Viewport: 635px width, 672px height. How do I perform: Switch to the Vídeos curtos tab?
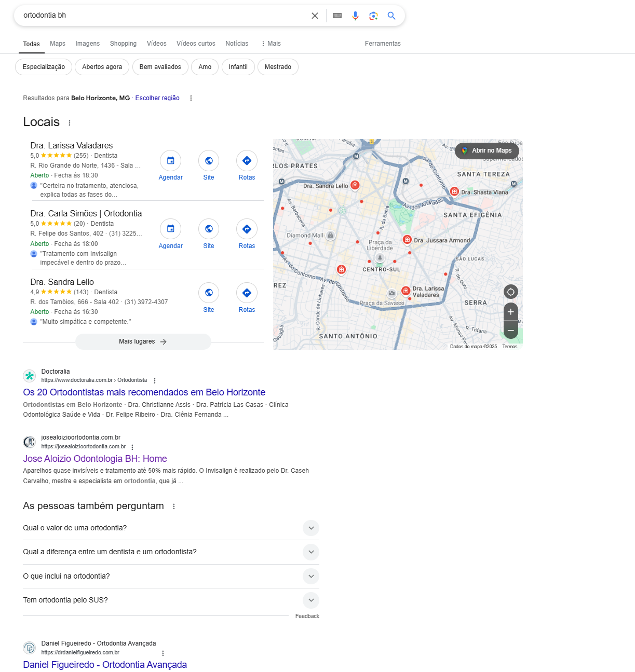(x=196, y=44)
